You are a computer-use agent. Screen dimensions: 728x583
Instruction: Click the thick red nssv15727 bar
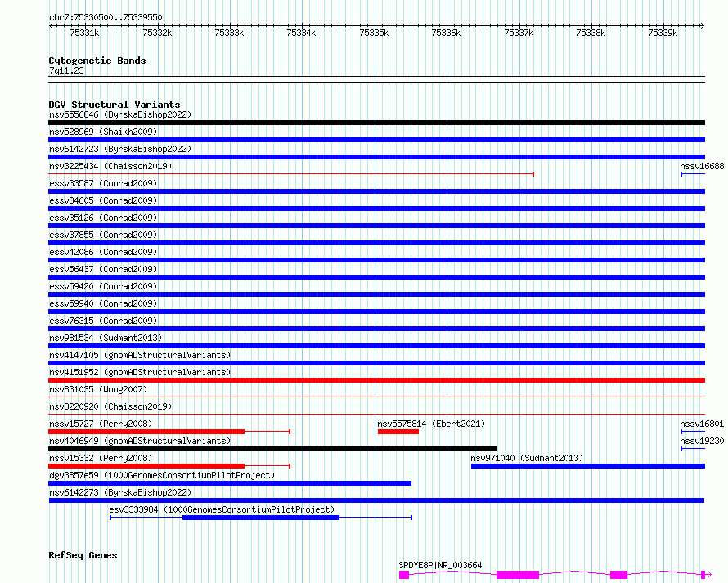[x=146, y=432]
